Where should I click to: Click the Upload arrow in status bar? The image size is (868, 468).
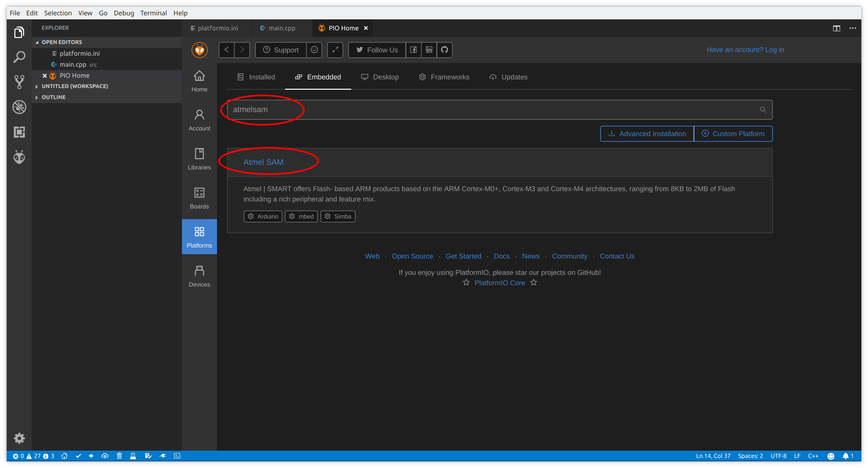click(91, 456)
